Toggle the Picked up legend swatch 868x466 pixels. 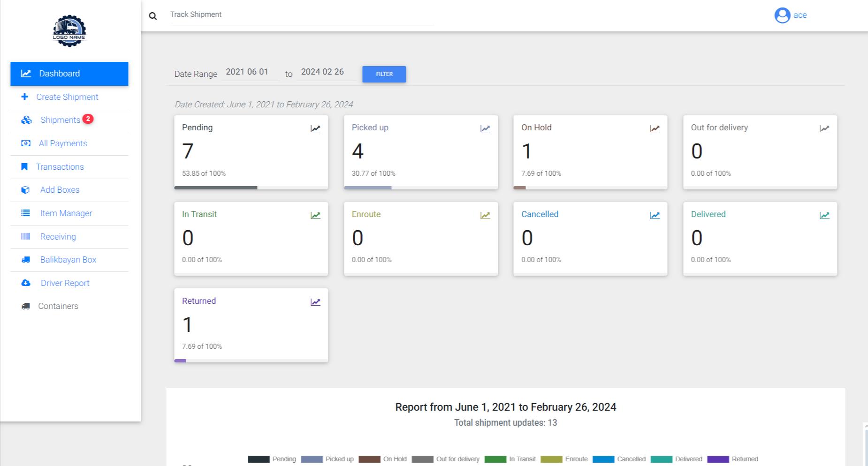coord(312,459)
